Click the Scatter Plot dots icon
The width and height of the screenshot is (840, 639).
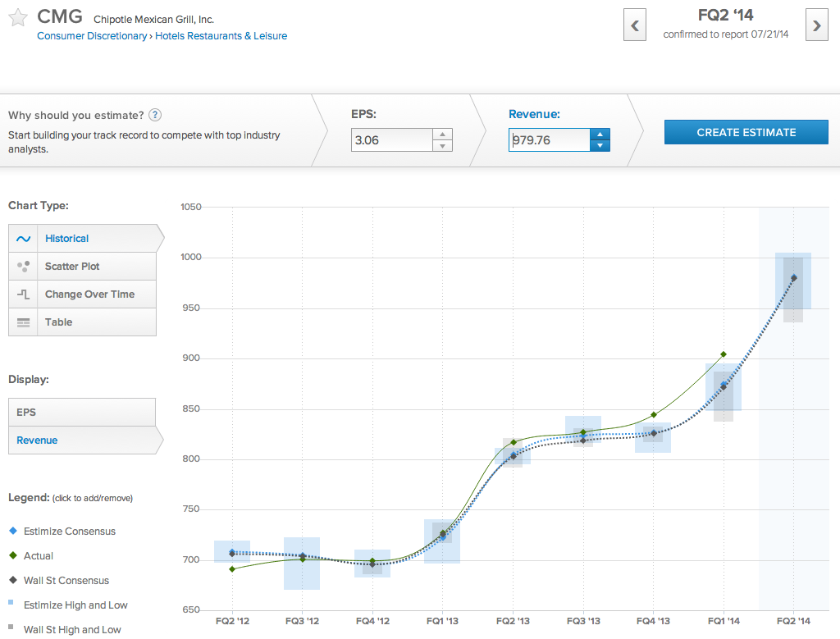point(23,267)
